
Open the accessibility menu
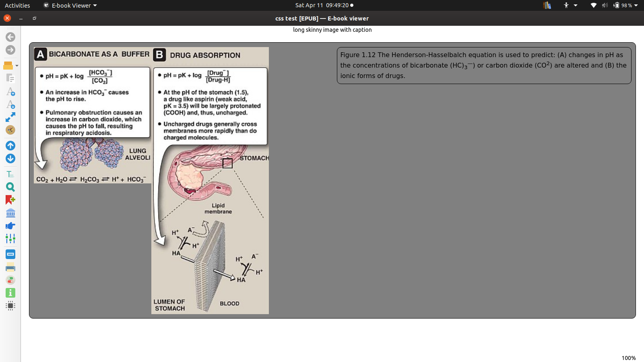[571, 5]
